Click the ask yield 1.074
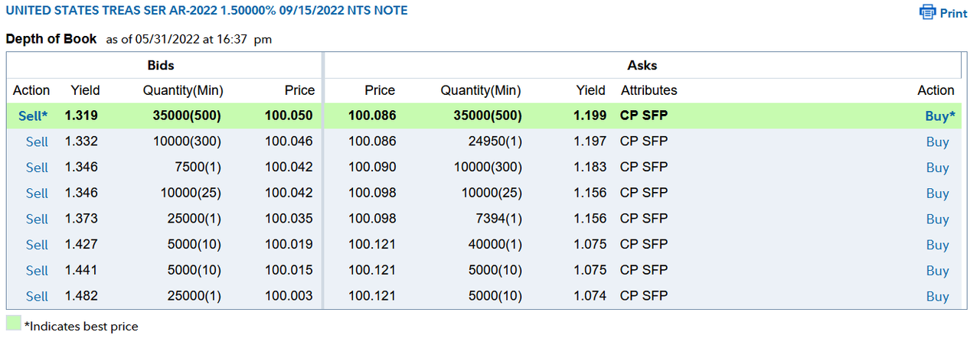The image size is (980, 345). pos(590,295)
